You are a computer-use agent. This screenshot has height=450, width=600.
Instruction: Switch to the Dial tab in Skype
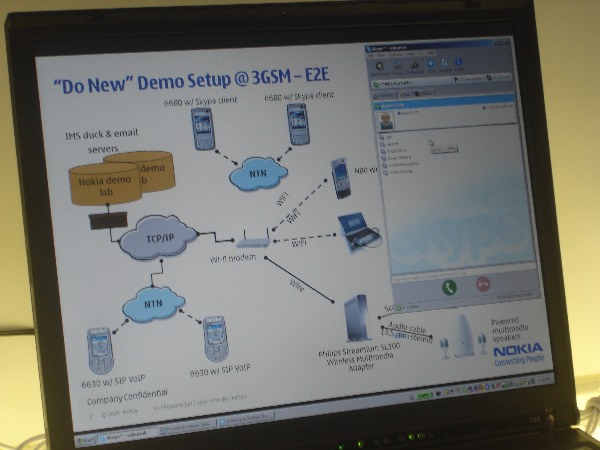tap(404, 95)
